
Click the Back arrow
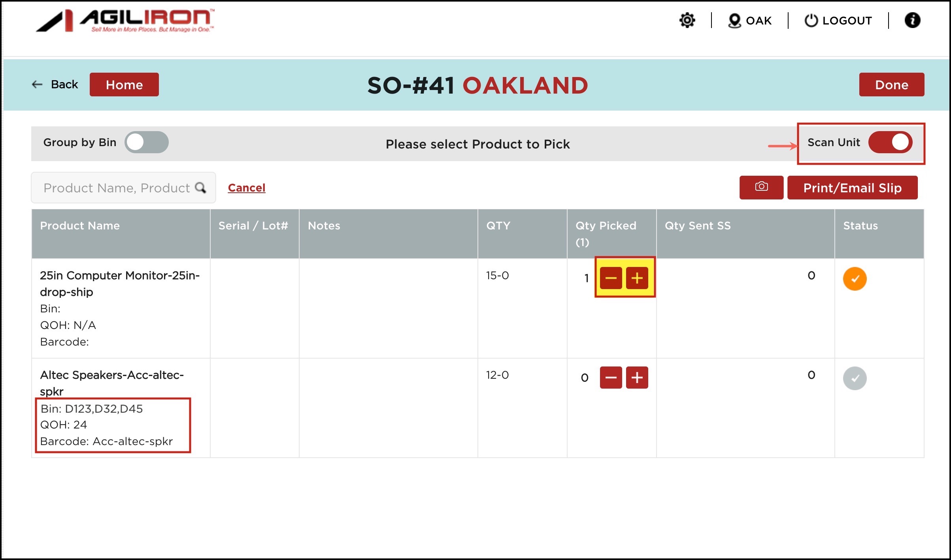pos(37,85)
